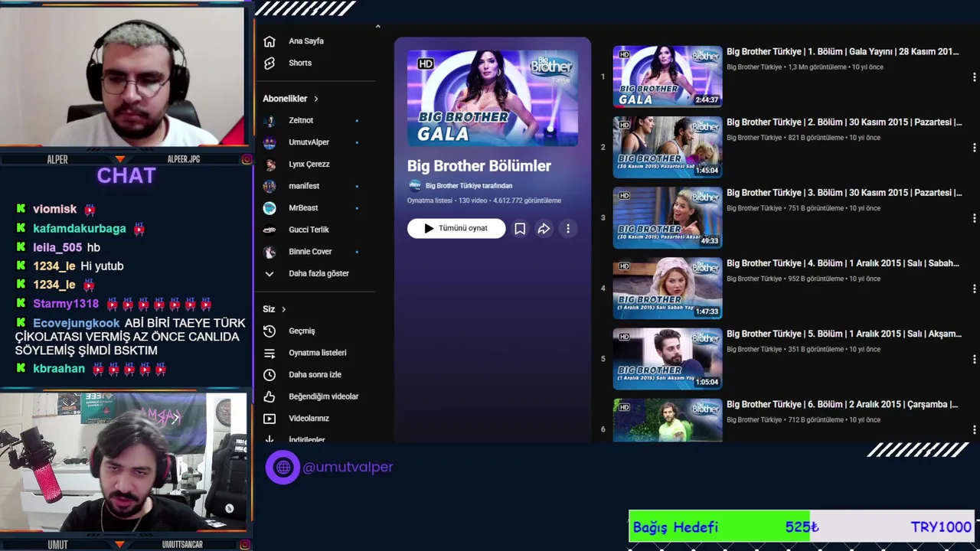Click Instagram icon next to ALPEER.JPG
Screen dimensions: 980x551
tap(247, 159)
